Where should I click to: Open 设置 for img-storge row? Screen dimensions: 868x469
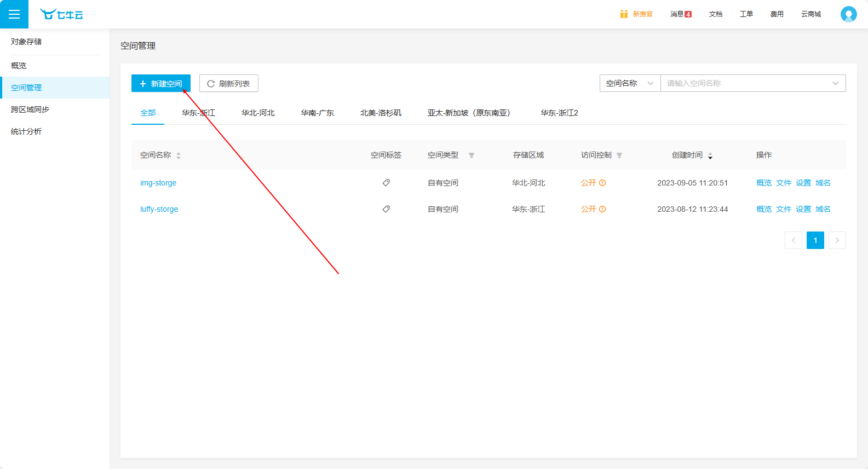[803, 183]
